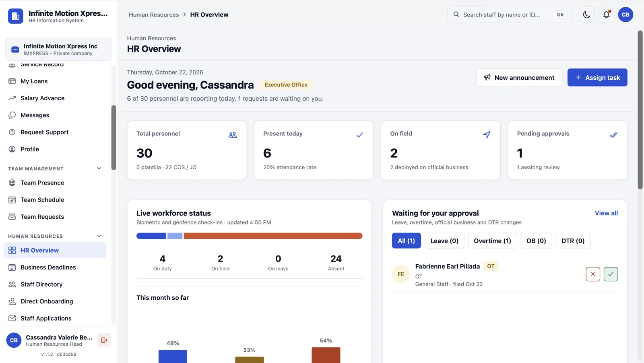
Task: Click the On field navigation arrow icon
Action: tap(487, 135)
